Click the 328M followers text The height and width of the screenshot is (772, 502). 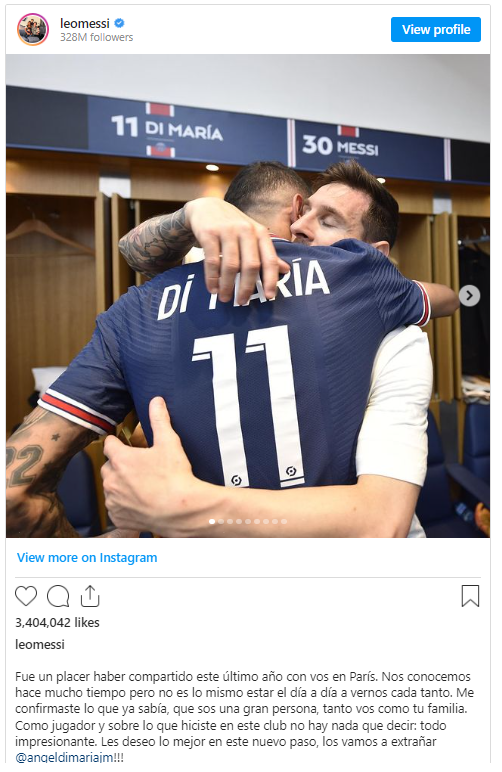96,37
